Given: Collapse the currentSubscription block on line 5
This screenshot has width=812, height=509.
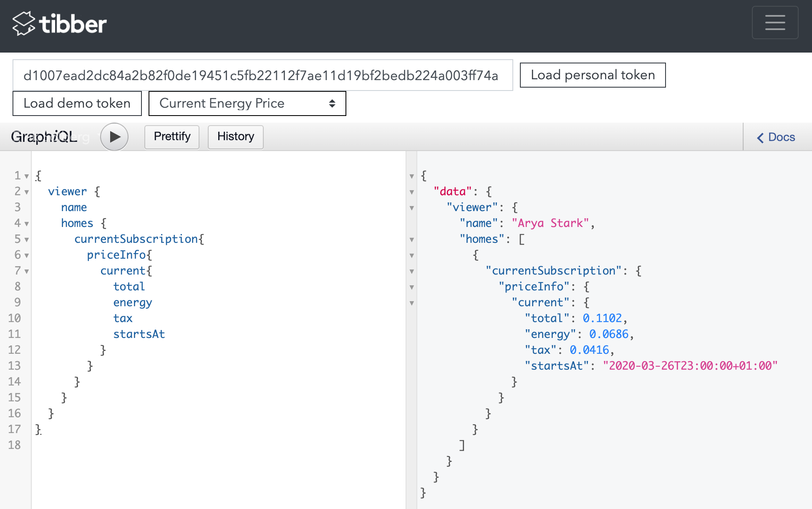Looking at the screenshot, I should point(27,239).
